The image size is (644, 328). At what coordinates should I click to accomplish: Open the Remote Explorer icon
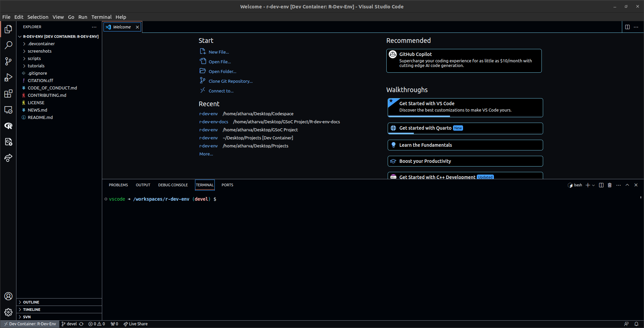point(8,110)
